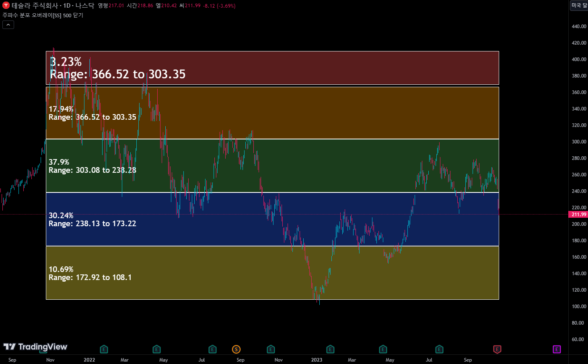Select the 30.24% range label
This screenshot has width=588, height=364.
(61, 215)
